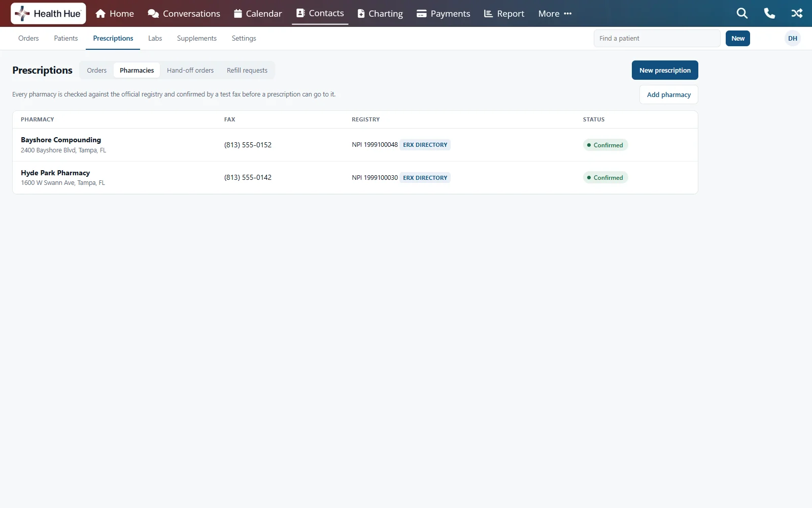Click fax number (813) 555-0152
The width and height of the screenshot is (812, 508).
point(248,145)
